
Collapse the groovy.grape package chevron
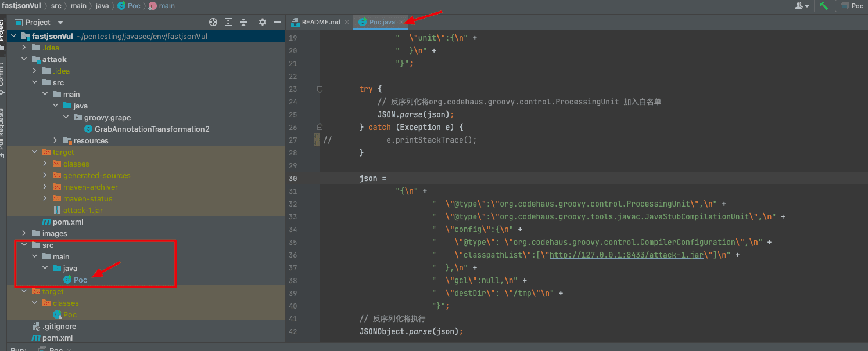click(x=66, y=117)
